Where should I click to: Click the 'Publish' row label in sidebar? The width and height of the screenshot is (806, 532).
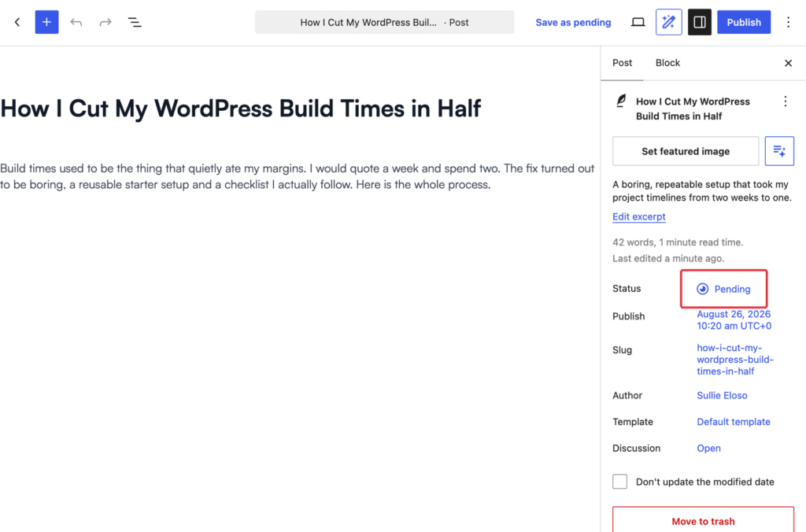click(x=628, y=316)
